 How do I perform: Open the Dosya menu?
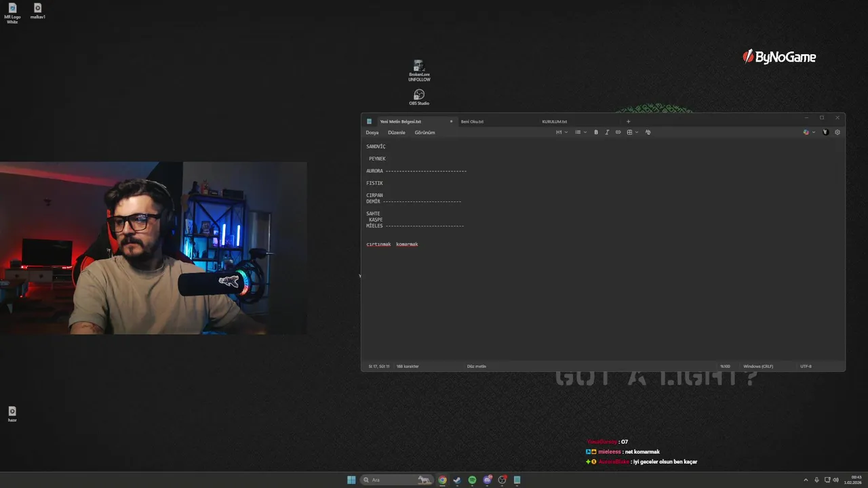(x=372, y=132)
